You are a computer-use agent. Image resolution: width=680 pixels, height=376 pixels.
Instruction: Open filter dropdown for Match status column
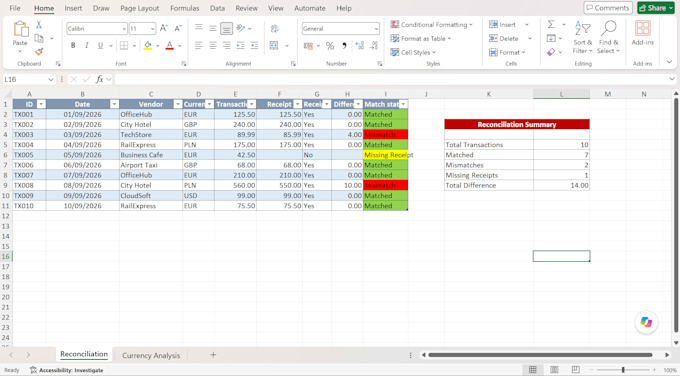[403, 104]
